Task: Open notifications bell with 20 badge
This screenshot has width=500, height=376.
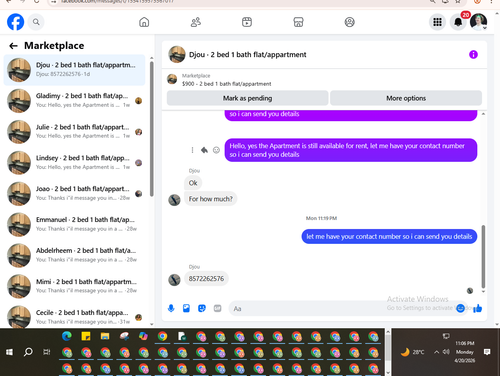Action: (x=458, y=22)
